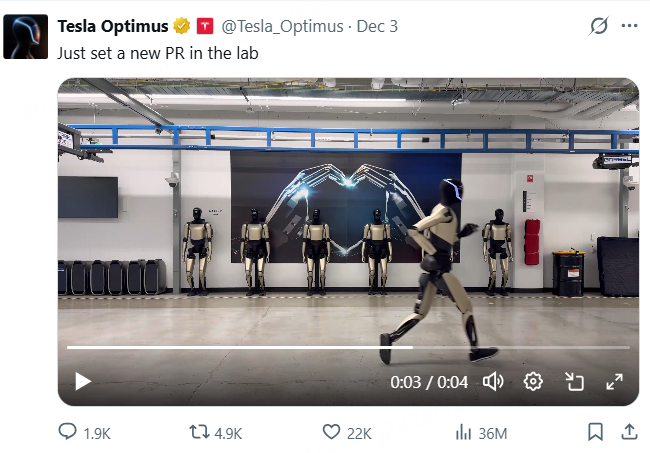Screen dimensions: 650x453
Task: Click the gold verified badge
Action: tap(181, 27)
